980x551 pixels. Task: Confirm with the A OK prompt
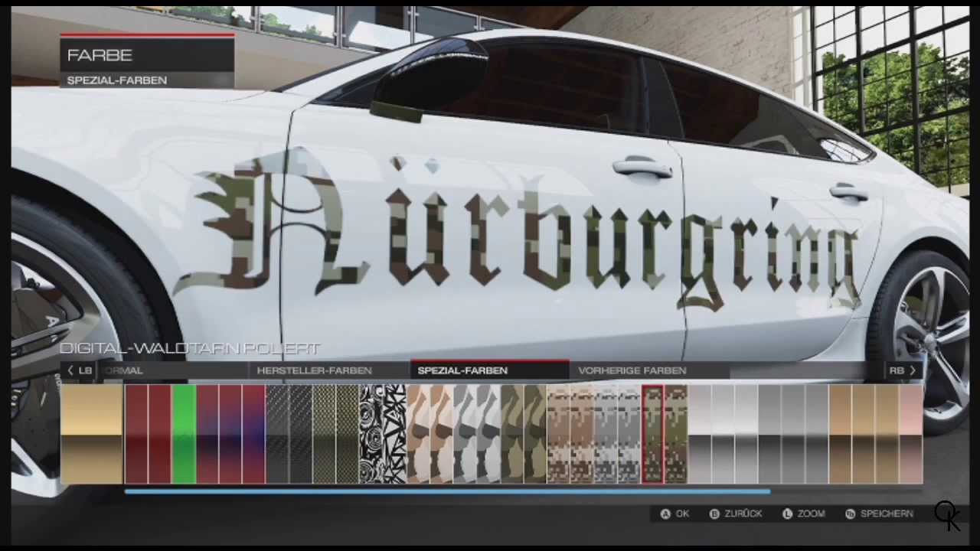[x=675, y=514]
